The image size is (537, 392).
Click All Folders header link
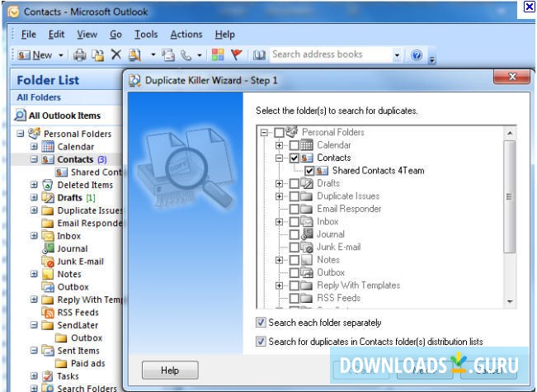coord(39,97)
